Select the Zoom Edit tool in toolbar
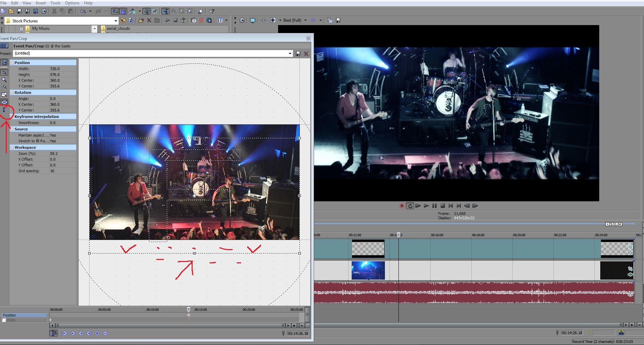Screen dimensions: 644x345 click(190, 11)
